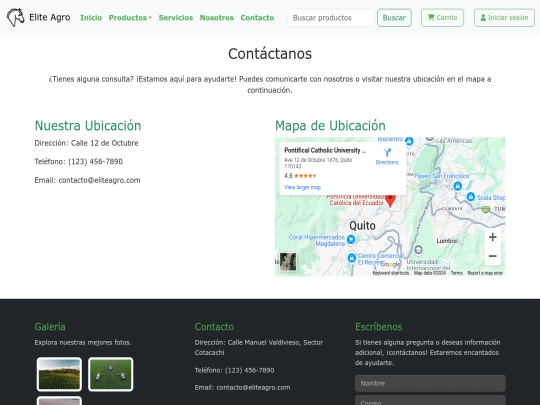Zoom in the map with plus button
This screenshot has height=405, width=540.
click(x=492, y=237)
